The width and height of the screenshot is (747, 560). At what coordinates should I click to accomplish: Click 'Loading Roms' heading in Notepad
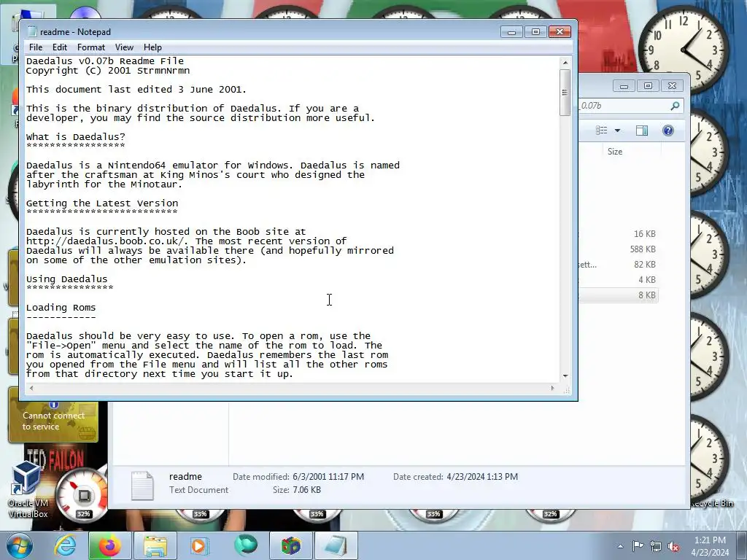click(61, 308)
